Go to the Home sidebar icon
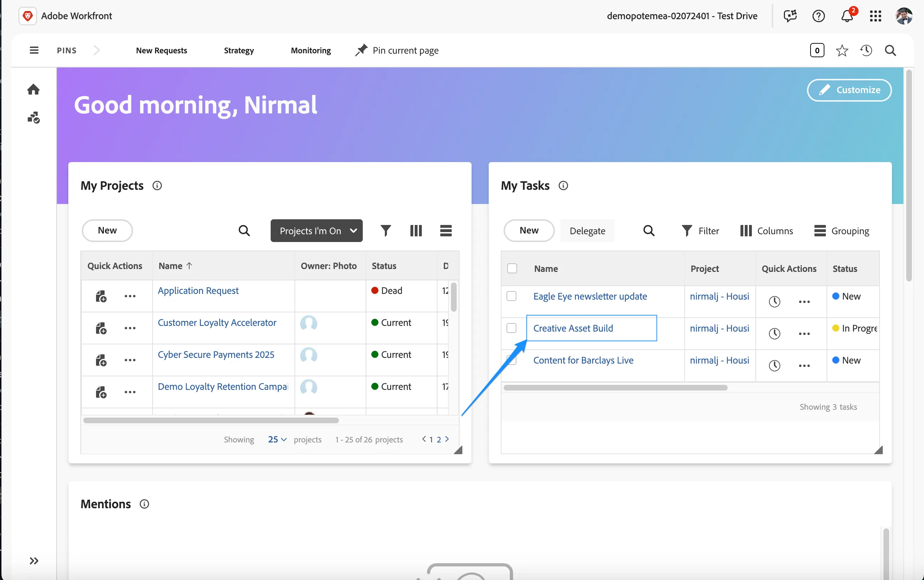924x580 pixels. [33, 89]
